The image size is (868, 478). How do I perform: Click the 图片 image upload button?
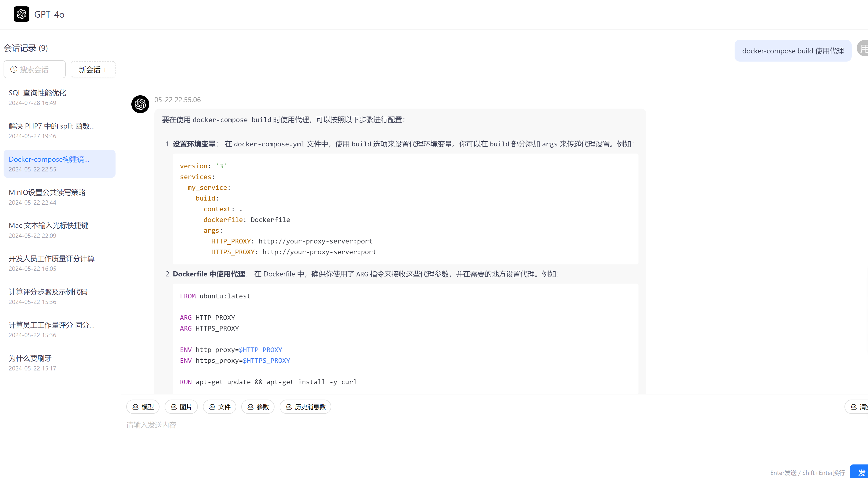(181, 406)
